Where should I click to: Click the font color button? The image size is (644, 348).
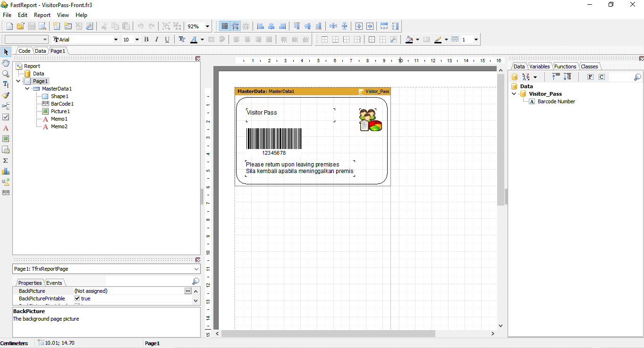pyautogui.click(x=194, y=40)
